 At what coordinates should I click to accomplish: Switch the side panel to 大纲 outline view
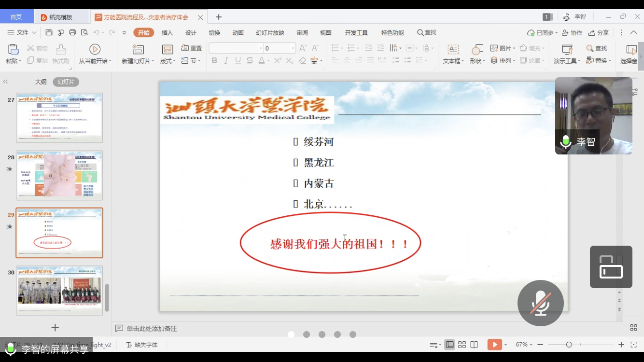[x=41, y=82]
